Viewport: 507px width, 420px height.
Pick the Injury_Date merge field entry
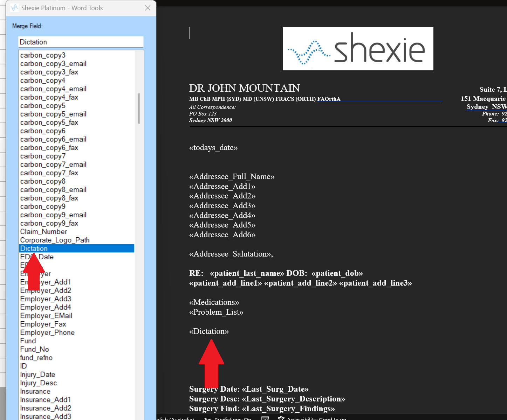76,374
